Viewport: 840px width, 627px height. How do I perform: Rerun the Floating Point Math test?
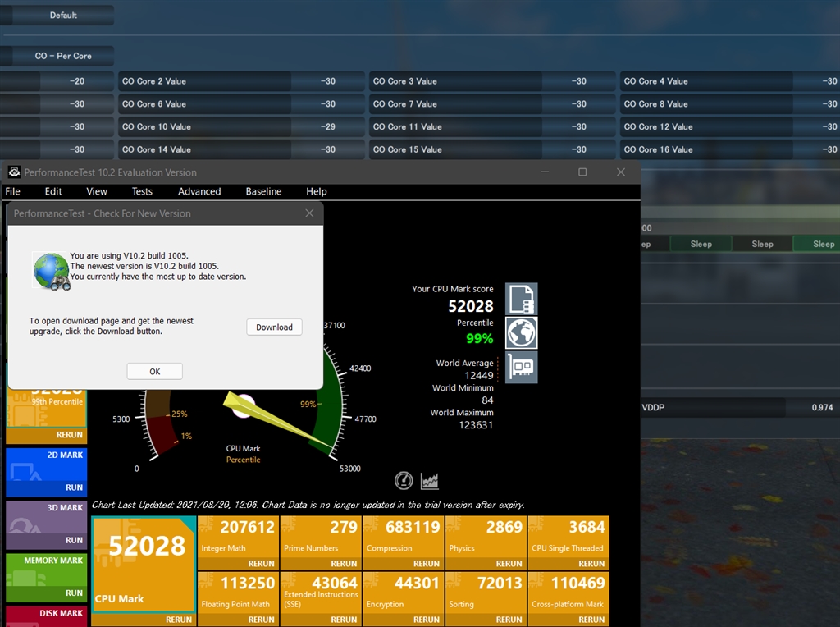coord(261,620)
